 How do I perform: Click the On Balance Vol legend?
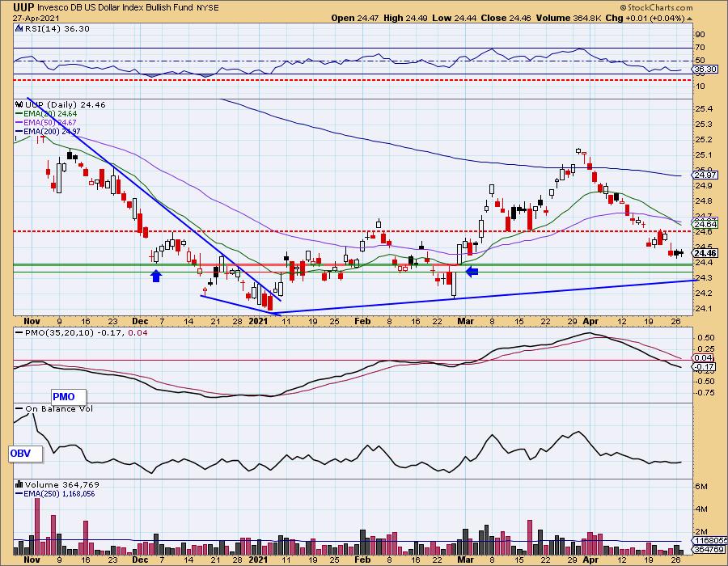tap(55, 408)
